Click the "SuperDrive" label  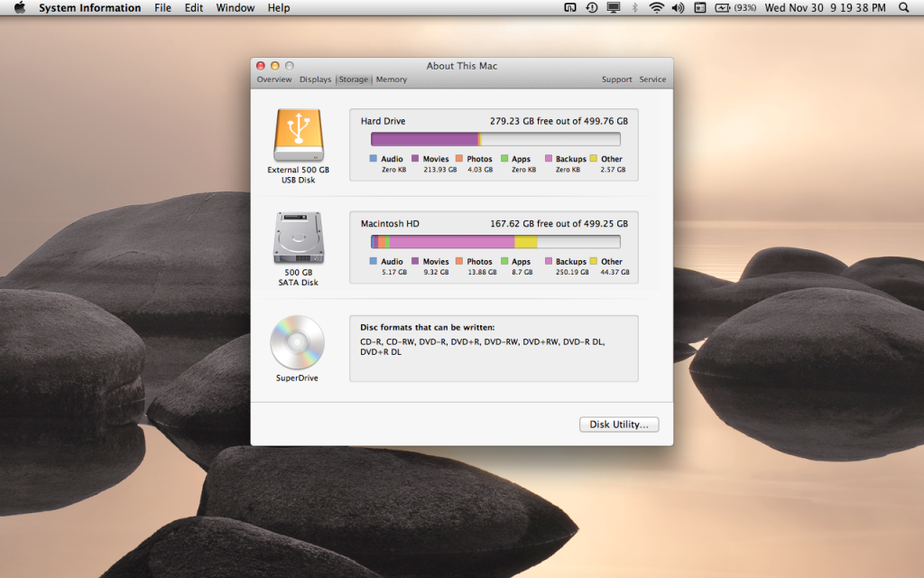[x=297, y=378]
